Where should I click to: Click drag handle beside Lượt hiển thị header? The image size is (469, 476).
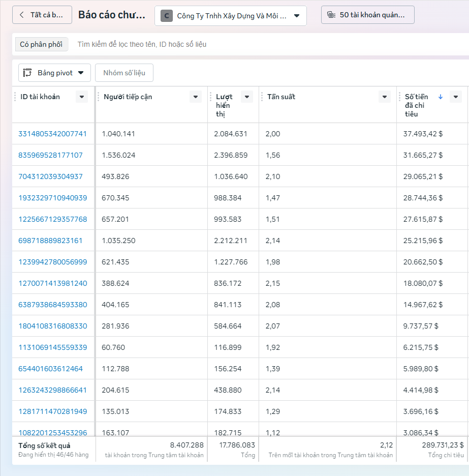(211, 97)
